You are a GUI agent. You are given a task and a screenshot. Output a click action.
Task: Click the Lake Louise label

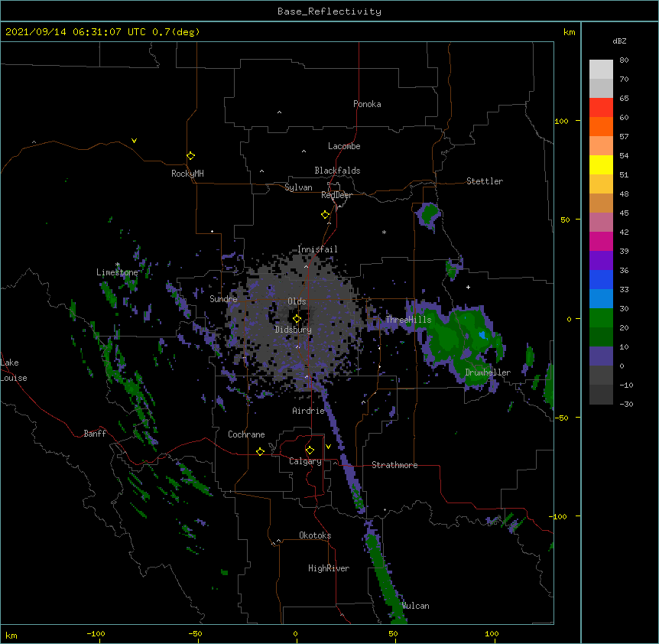pyautogui.click(x=14, y=370)
